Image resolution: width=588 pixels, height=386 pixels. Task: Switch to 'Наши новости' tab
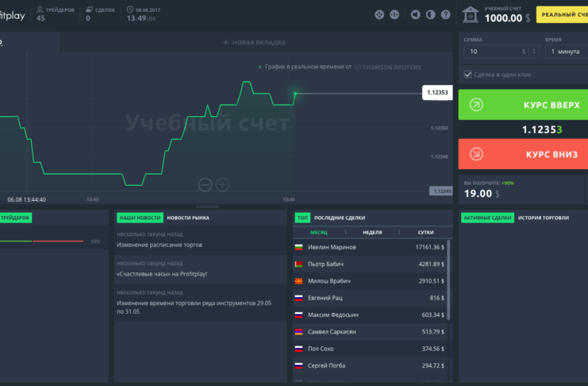pyautogui.click(x=140, y=218)
